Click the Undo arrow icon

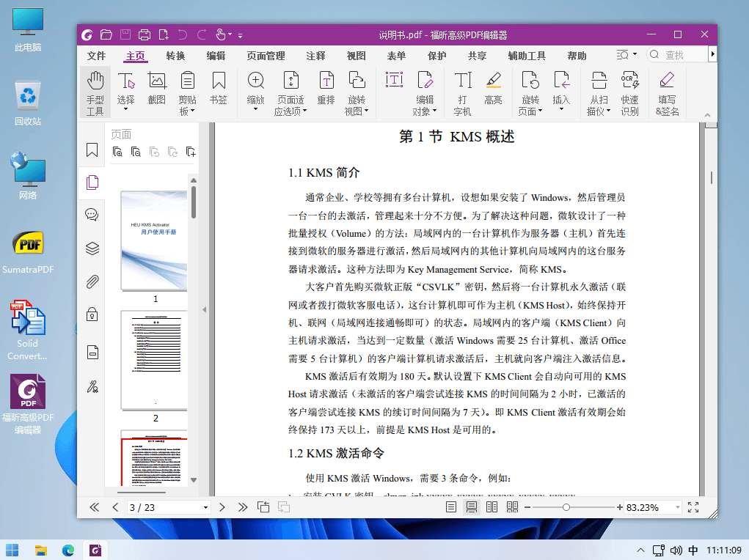(183, 34)
